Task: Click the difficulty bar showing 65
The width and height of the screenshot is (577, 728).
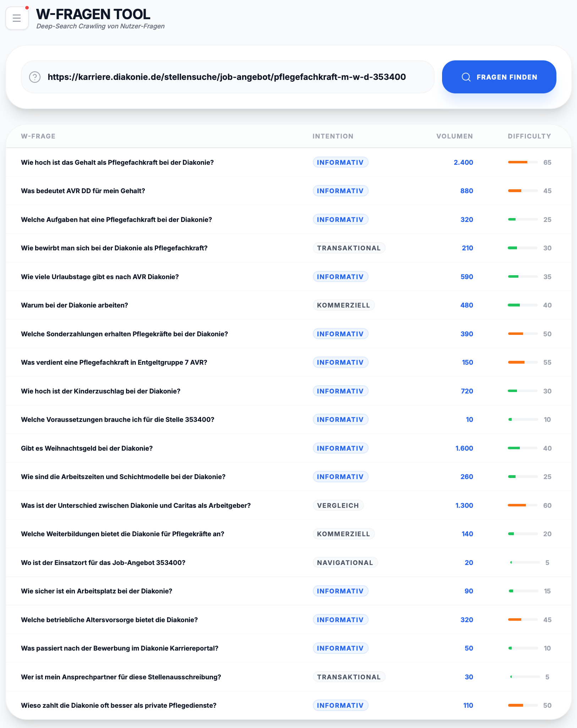Action: click(523, 162)
